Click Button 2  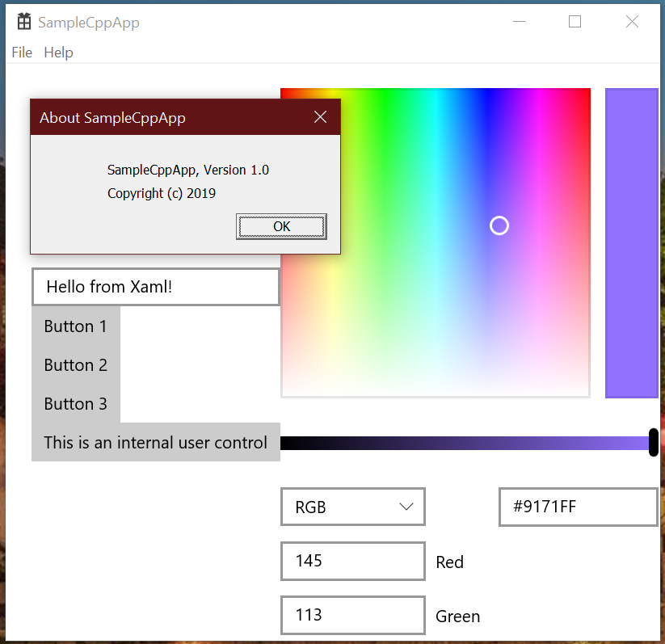75,365
